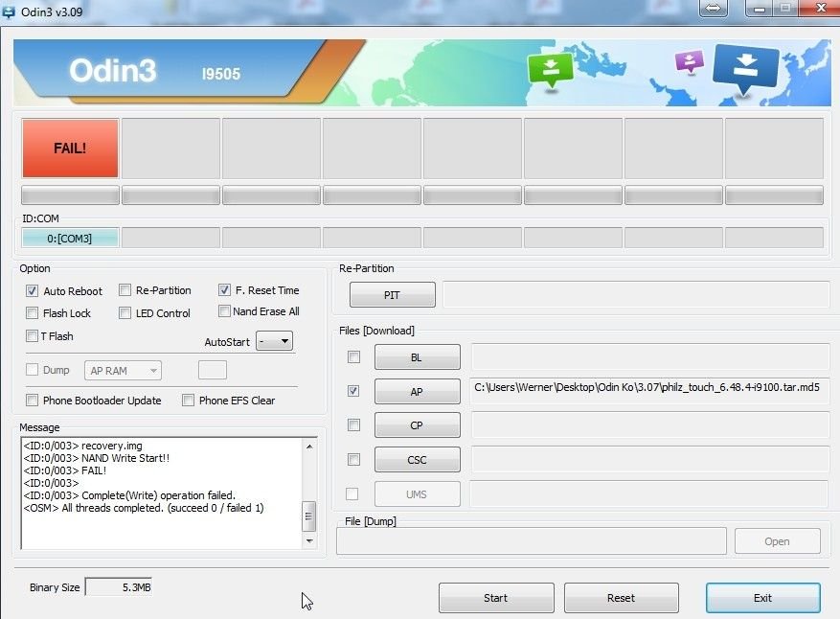Toggle the Auto Reboot checkbox
This screenshot has height=619, width=840.
(x=32, y=291)
